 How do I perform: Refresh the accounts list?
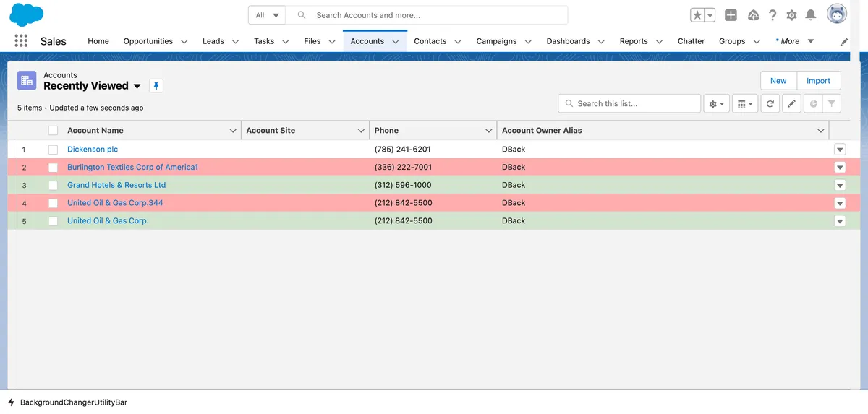point(770,104)
